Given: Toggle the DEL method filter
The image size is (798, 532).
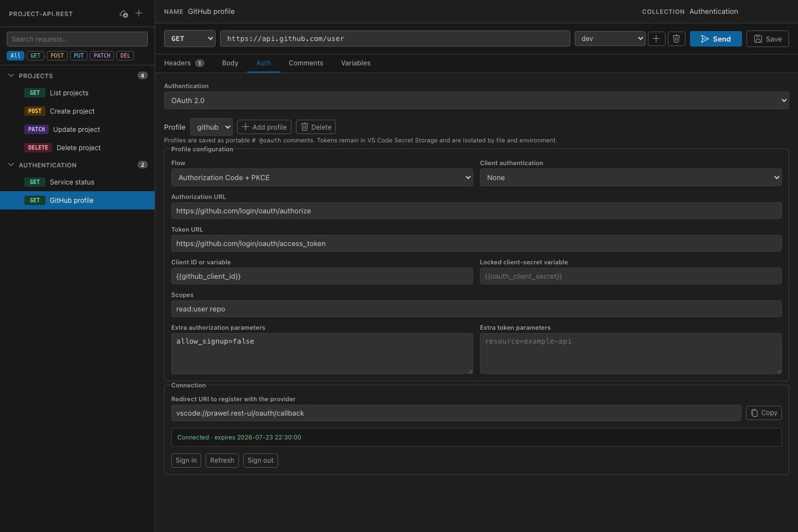Looking at the screenshot, I should point(125,55).
